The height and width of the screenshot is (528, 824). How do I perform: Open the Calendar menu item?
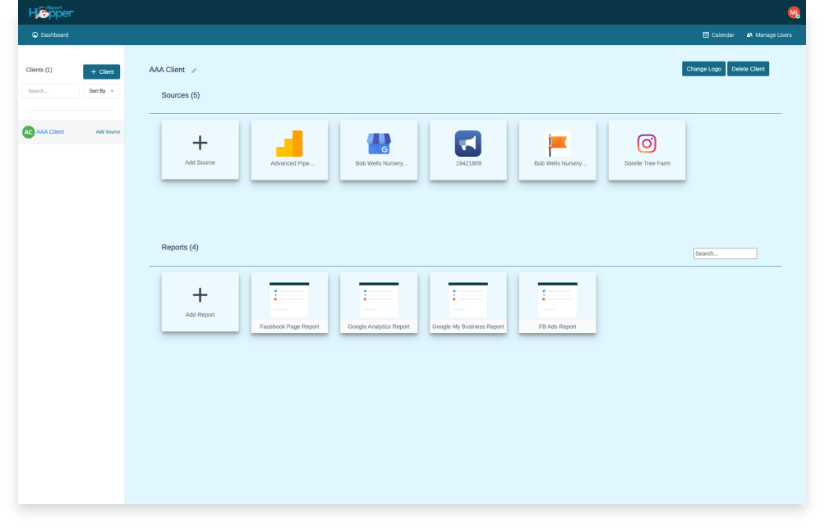pos(718,35)
